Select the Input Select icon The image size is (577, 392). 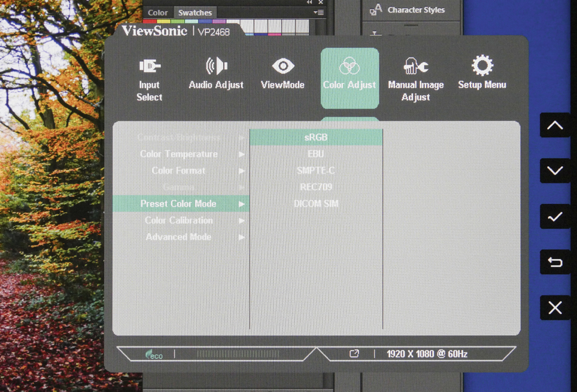149,67
